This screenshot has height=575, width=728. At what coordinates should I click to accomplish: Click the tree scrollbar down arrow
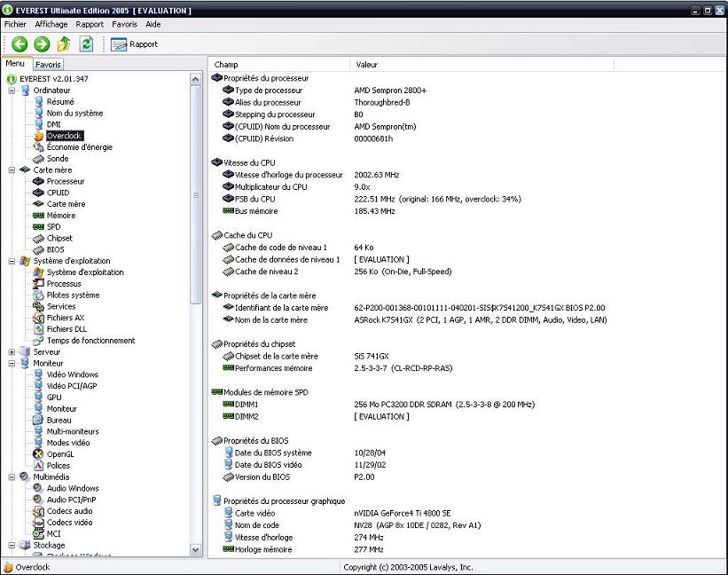195,550
